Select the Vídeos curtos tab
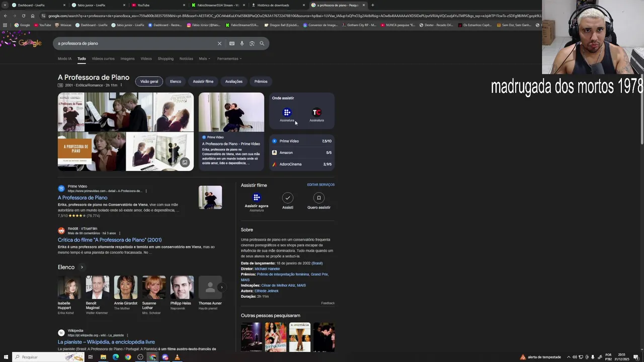 click(103, 59)
